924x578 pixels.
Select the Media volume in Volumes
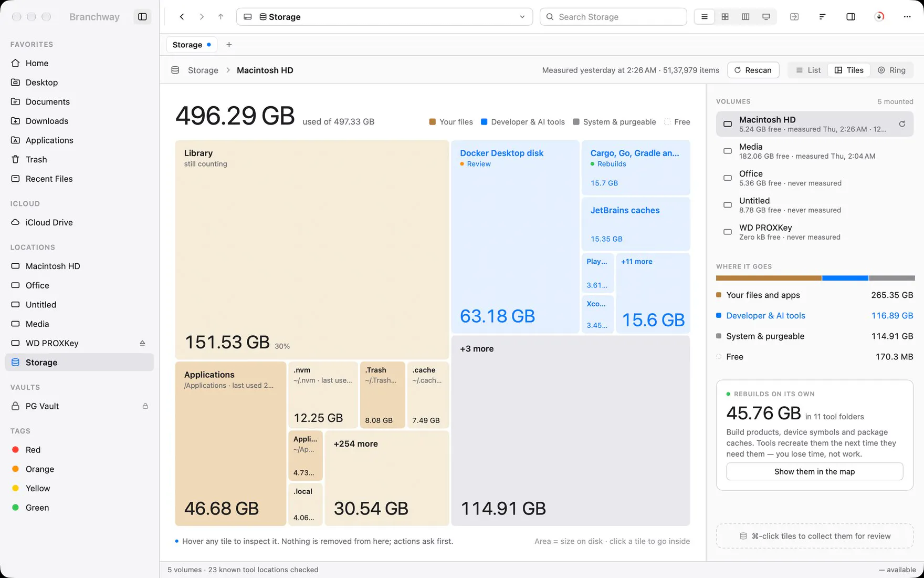tap(814, 151)
